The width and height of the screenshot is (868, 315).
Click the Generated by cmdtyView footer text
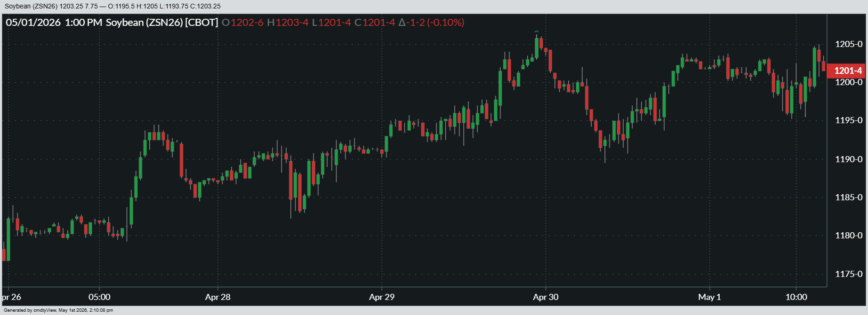click(58, 310)
